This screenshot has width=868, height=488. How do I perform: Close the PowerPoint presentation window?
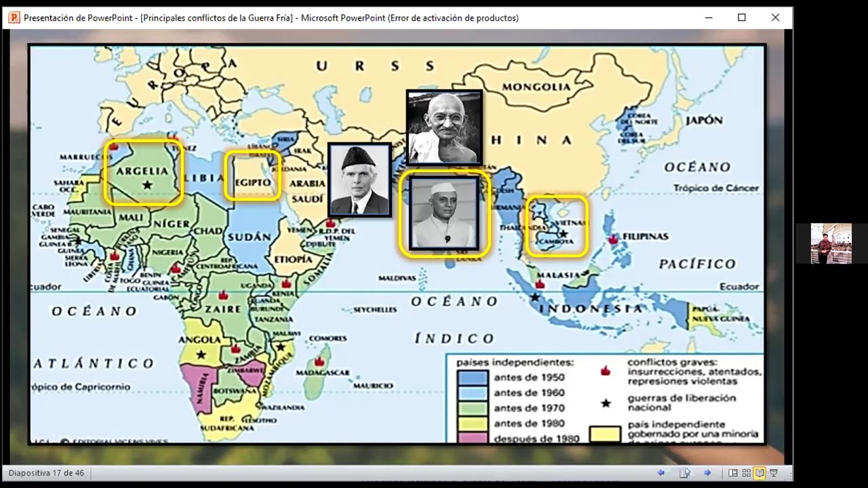click(775, 18)
